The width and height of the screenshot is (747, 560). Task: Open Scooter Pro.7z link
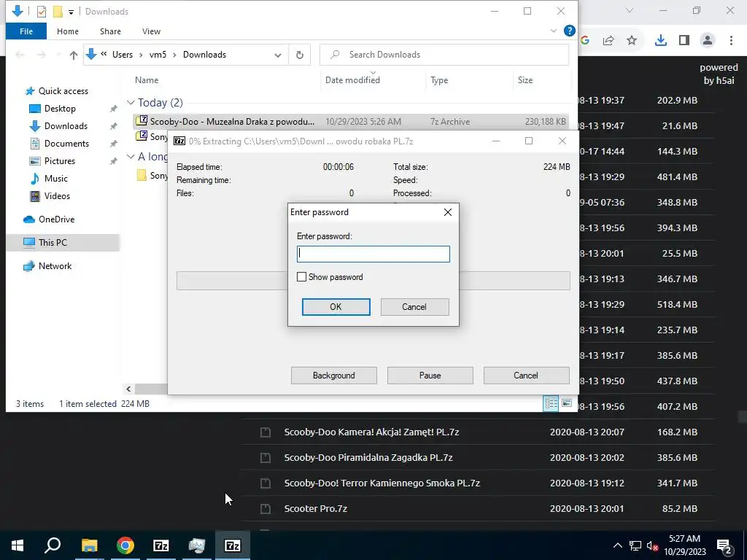click(x=315, y=508)
